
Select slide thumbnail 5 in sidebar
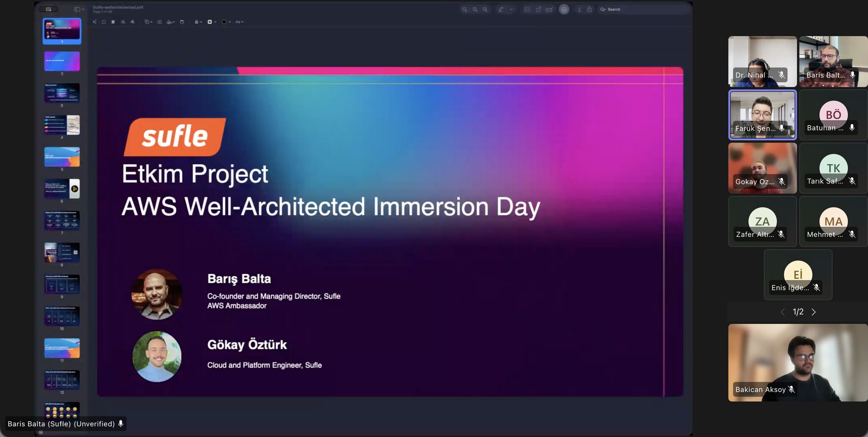click(x=62, y=157)
